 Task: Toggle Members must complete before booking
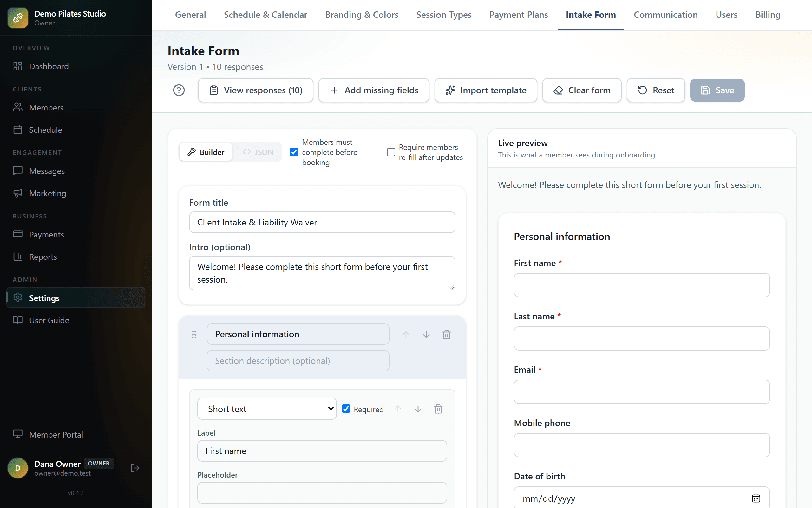coord(294,152)
